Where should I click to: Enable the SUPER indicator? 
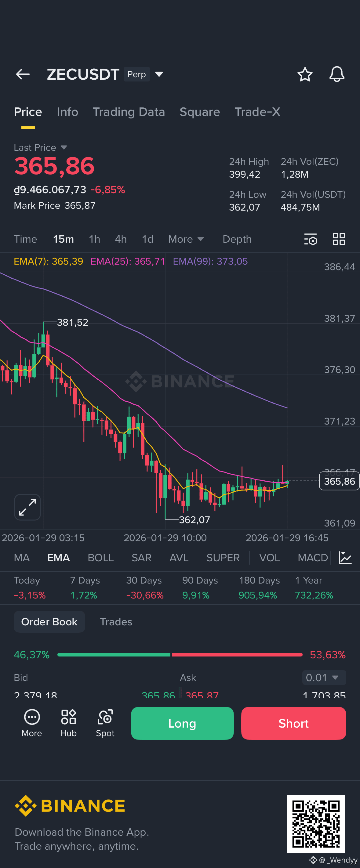(223, 558)
